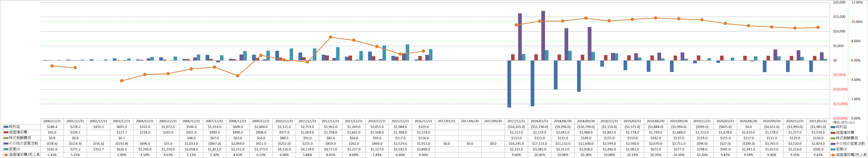Click the ($78.6) cell
Viewport: 868px width, 158px height.
click(x=52, y=144)
